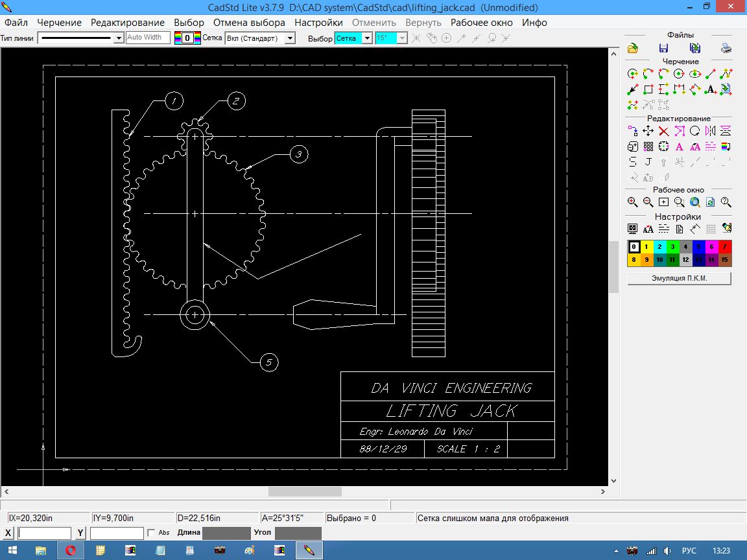The height and width of the screenshot is (560, 747).
Task: Expand the Сетка grid mode dropdown
Action: [x=290, y=38]
